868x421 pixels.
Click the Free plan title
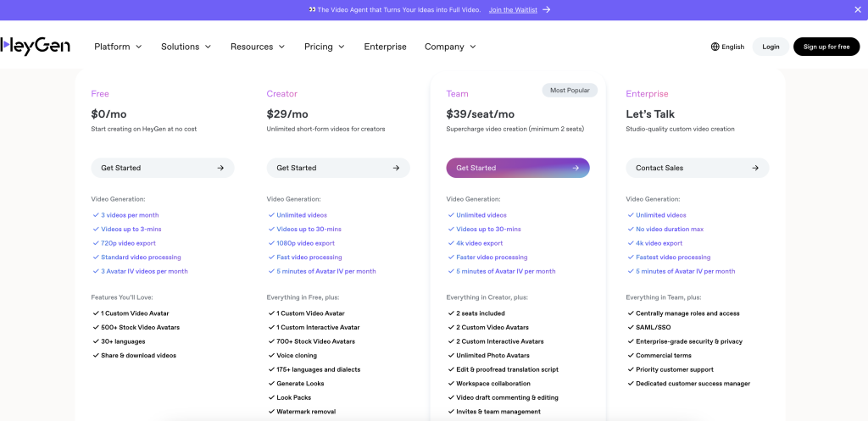point(100,94)
